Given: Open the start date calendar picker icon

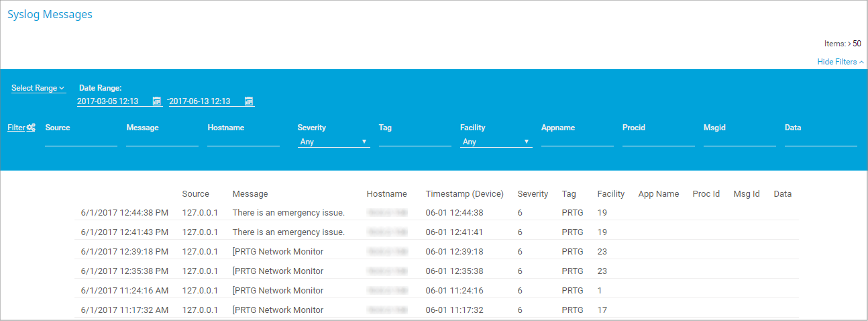Looking at the screenshot, I should (x=157, y=101).
